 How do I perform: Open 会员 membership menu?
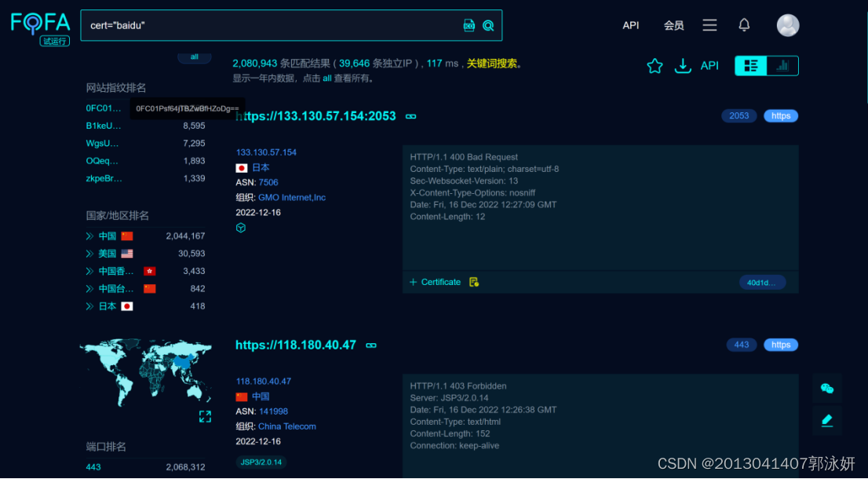(673, 25)
